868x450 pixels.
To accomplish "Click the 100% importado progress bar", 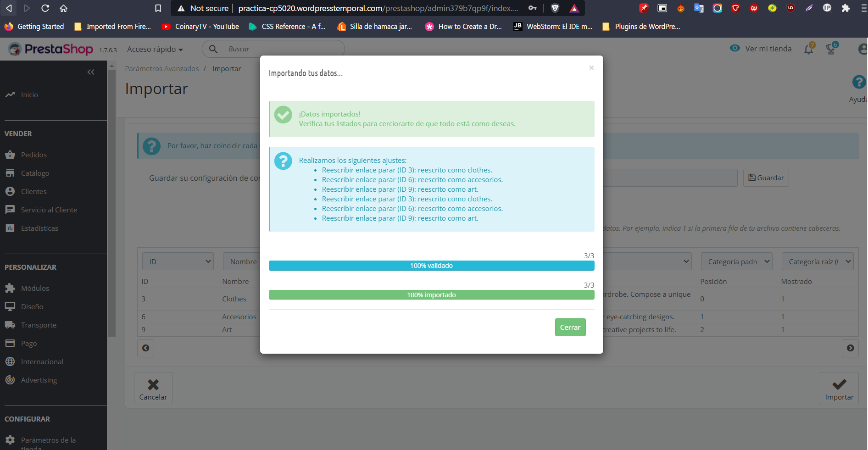I will tap(431, 295).
